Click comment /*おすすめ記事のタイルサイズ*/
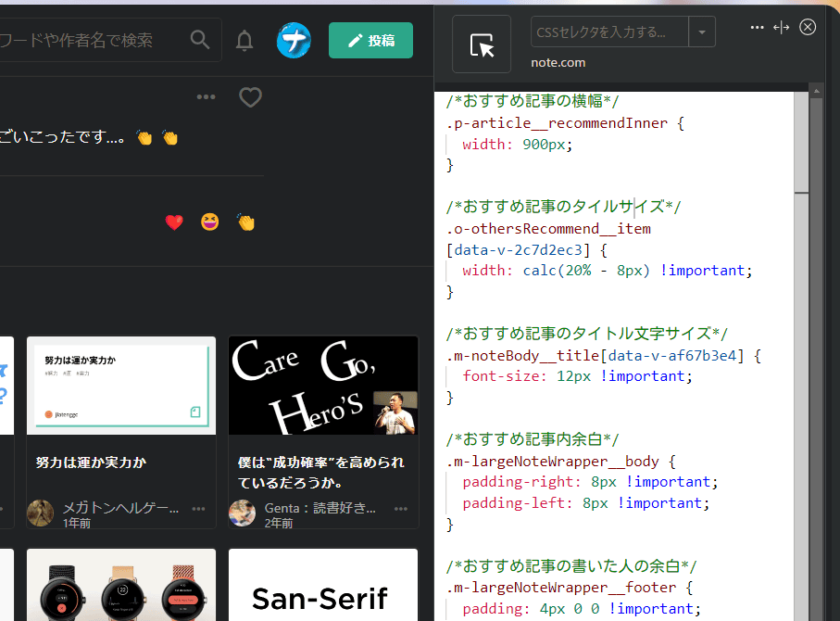The image size is (840, 621). point(564,207)
